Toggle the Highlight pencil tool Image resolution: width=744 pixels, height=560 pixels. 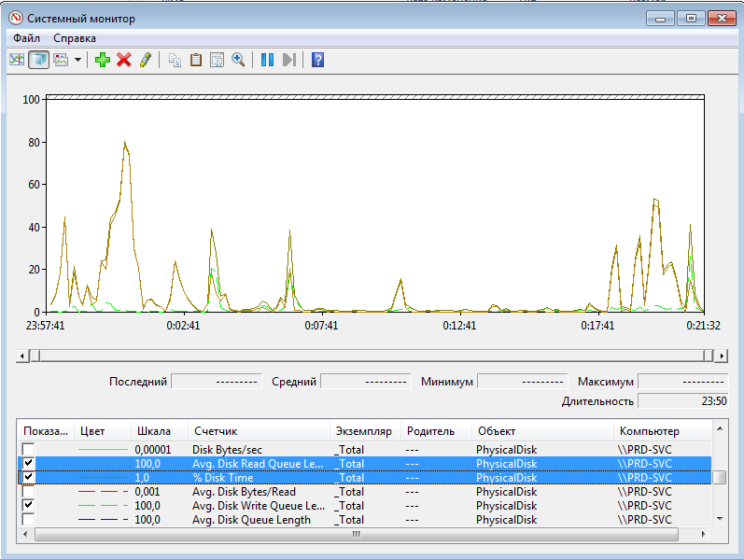pos(145,60)
